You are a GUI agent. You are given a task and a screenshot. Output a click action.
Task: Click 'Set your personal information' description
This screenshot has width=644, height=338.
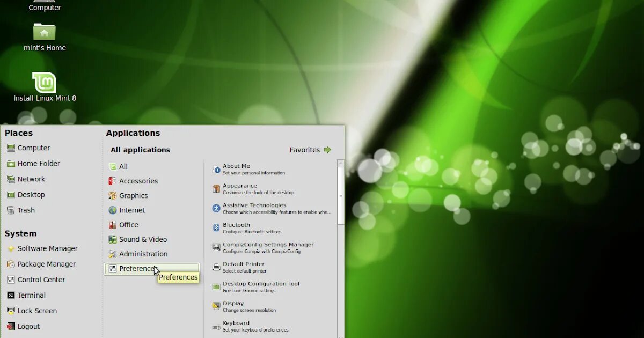point(254,173)
